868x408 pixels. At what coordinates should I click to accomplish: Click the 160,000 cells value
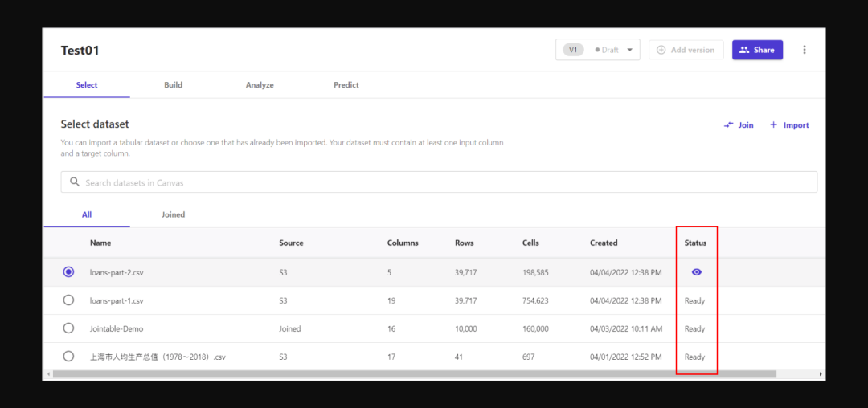coord(535,329)
